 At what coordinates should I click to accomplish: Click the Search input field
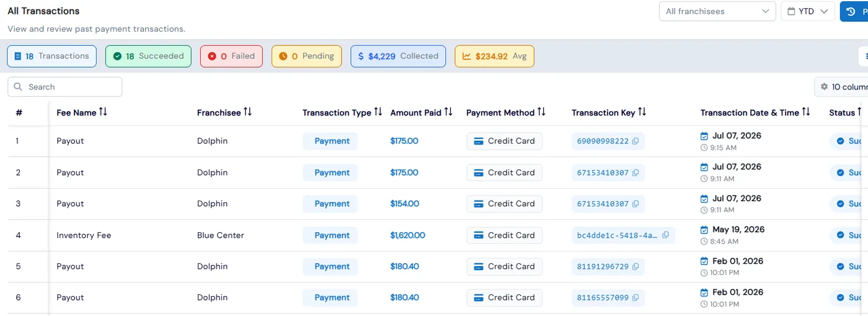coord(64,87)
